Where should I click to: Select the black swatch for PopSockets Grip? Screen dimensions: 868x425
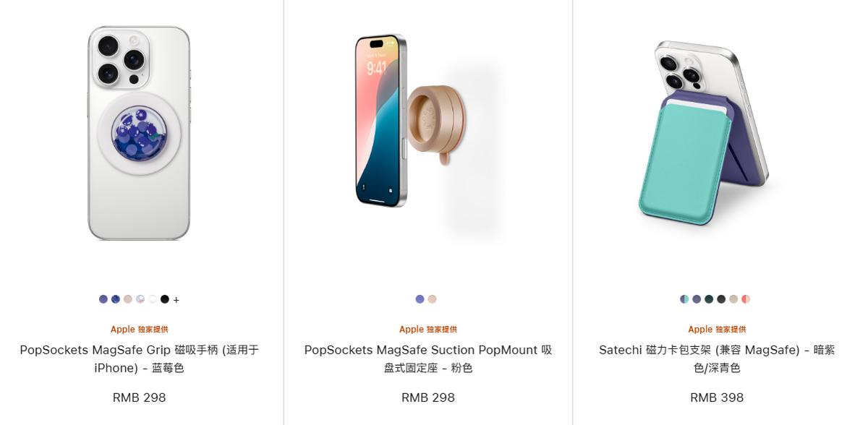click(x=165, y=299)
